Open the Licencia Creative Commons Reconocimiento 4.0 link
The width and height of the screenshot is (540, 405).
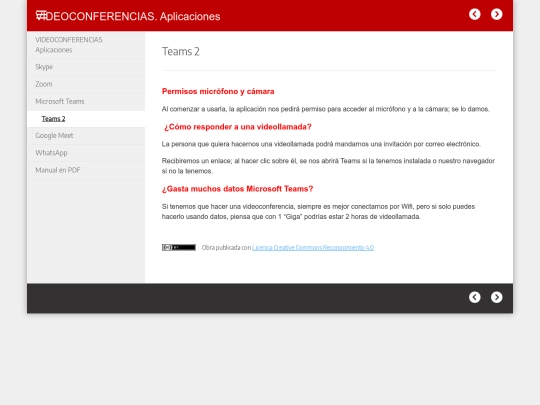(313, 248)
